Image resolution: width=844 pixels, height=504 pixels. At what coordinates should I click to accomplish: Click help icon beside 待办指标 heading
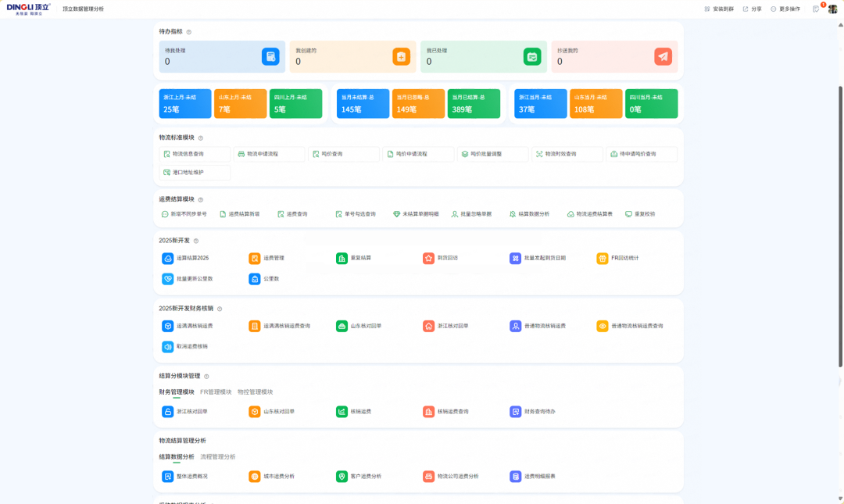189,32
